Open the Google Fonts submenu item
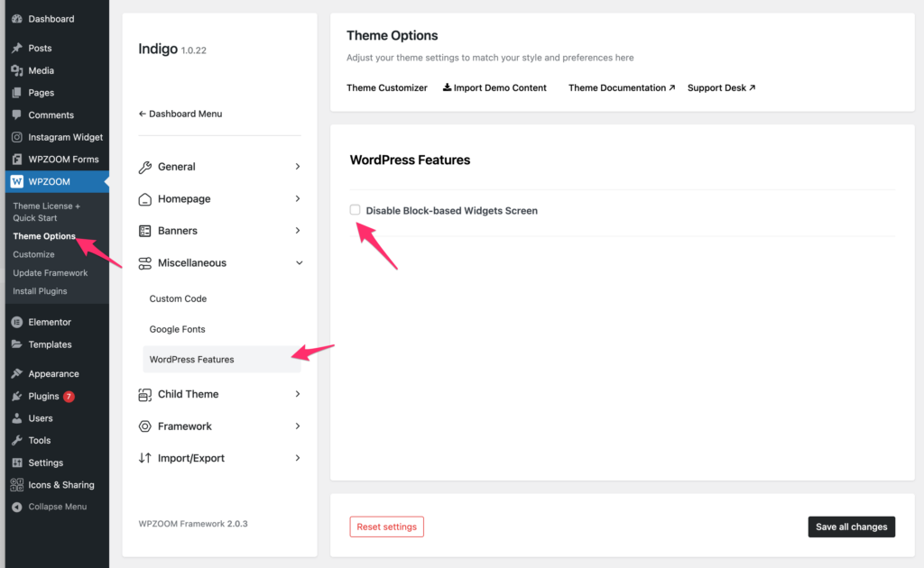The height and width of the screenshot is (568, 924). [x=178, y=329]
